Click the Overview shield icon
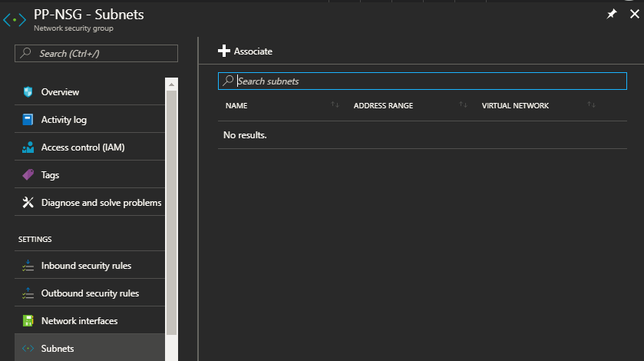Viewport: 644px width, 361px height. coord(28,92)
